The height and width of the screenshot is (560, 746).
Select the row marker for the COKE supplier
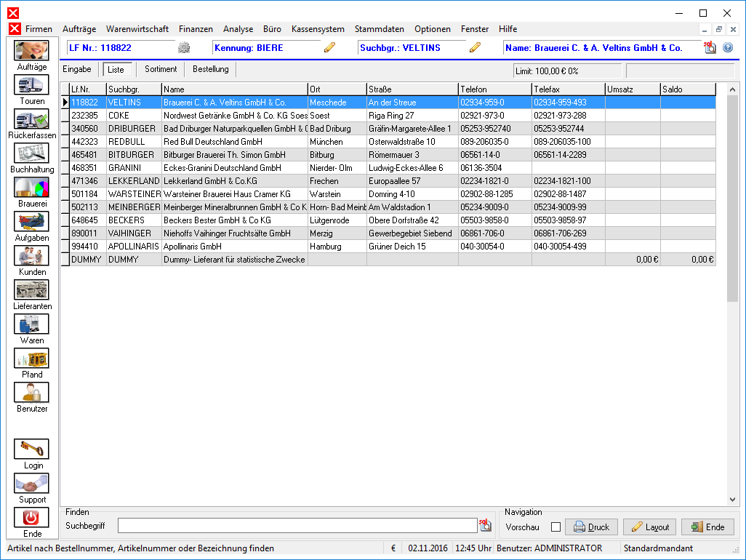pos(65,116)
